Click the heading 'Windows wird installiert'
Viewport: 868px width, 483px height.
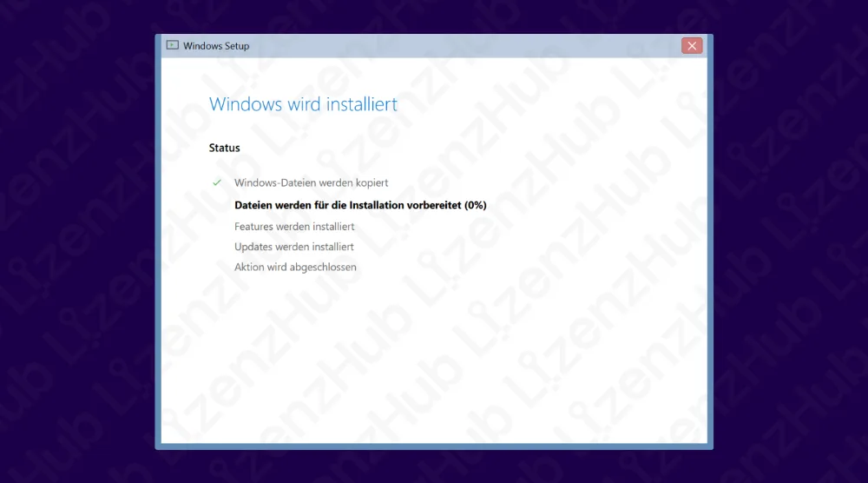[303, 104]
